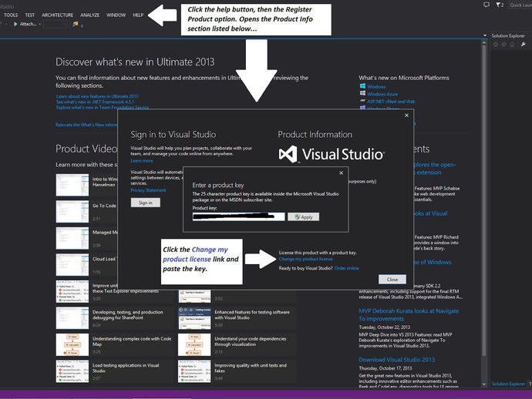The width and height of the screenshot is (532, 399).
Task: Click the X of the Sign in dialog
Action: point(406,116)
